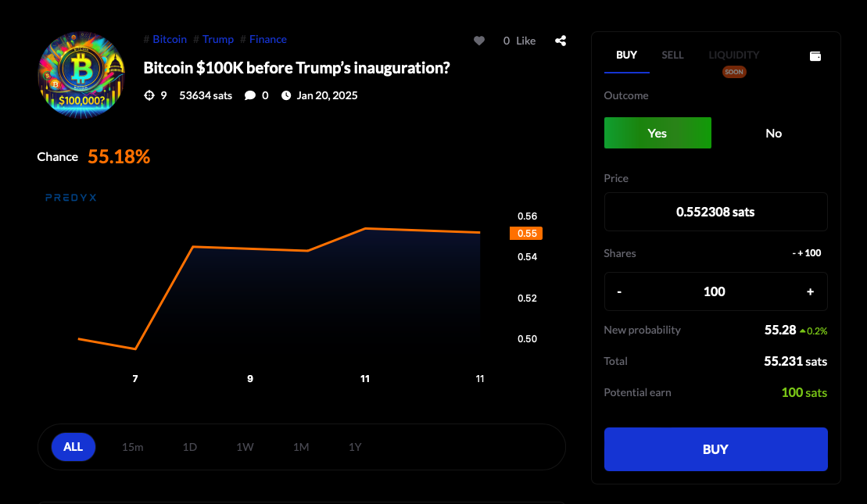Select the No outcome

click(773, 133)
